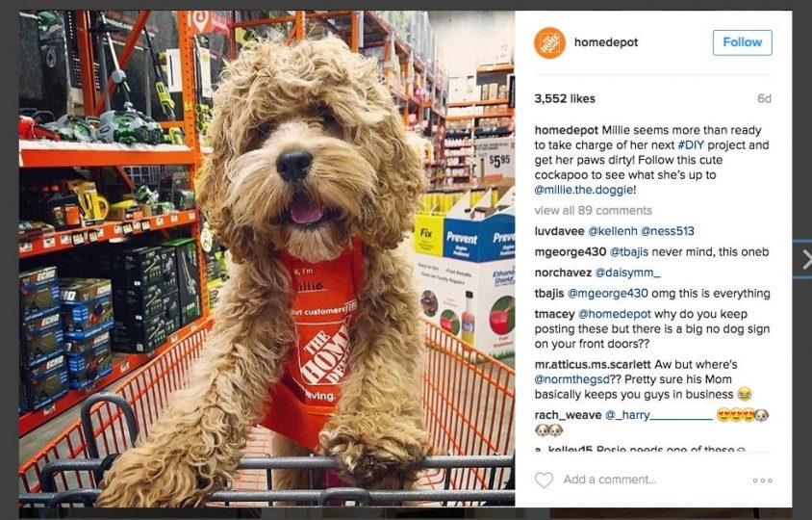This screenshot has width=812, height=520.
Task: Open the @tbajis mention in mgeorge430 comment
Action: (x=628, y=252)
